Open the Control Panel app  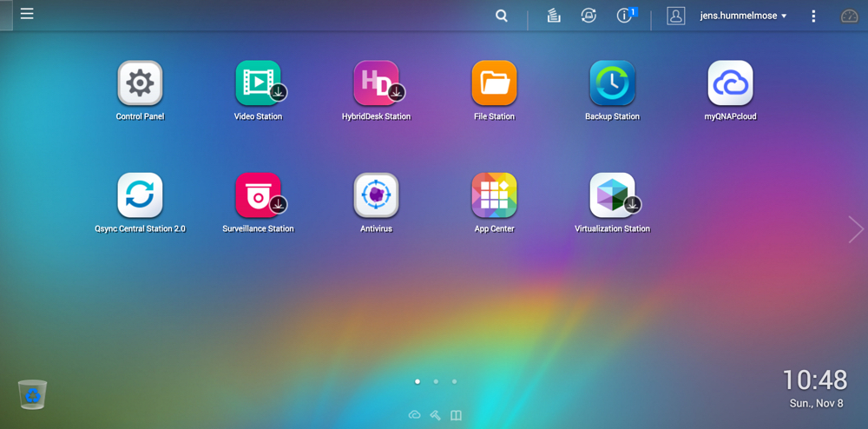tap(140, 83)
